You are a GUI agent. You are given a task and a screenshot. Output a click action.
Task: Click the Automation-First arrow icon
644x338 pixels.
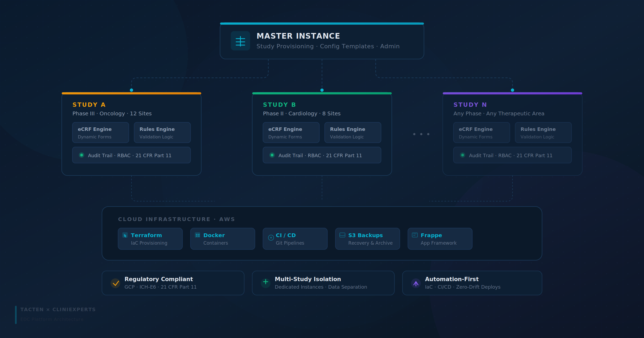[416, 283]
